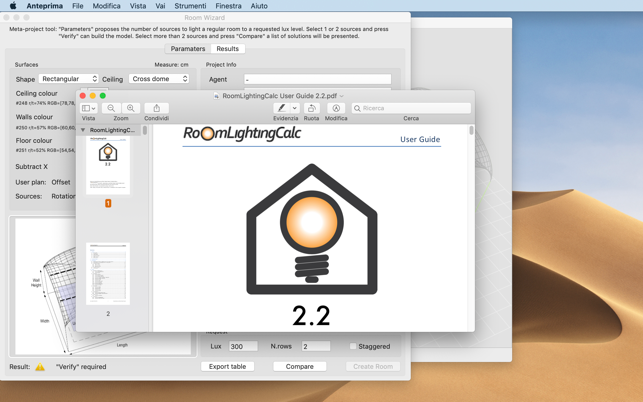Screen dimensions: 643x402
Task: Open the Finestra menu
Action: [x=228, y=6]
